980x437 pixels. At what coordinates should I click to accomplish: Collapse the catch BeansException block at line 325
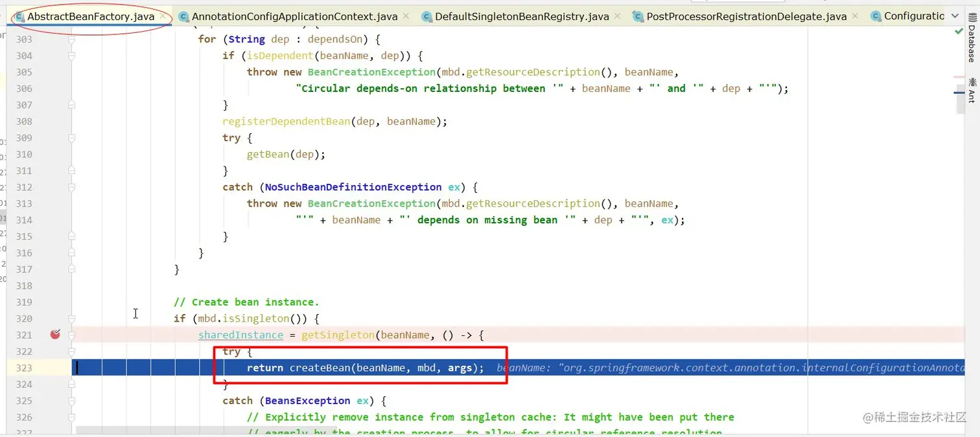71,401
